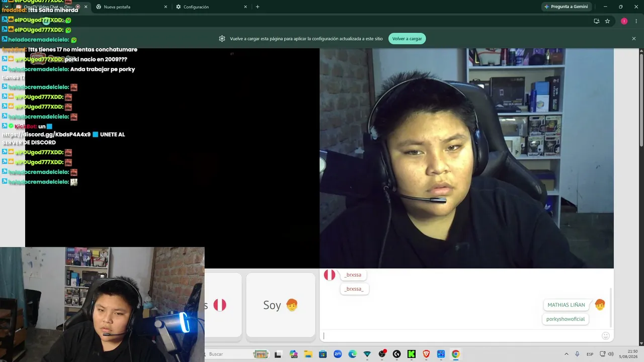644x362 pixels.
Task: Open the Kick app from the taskbar
Action: 411,354
